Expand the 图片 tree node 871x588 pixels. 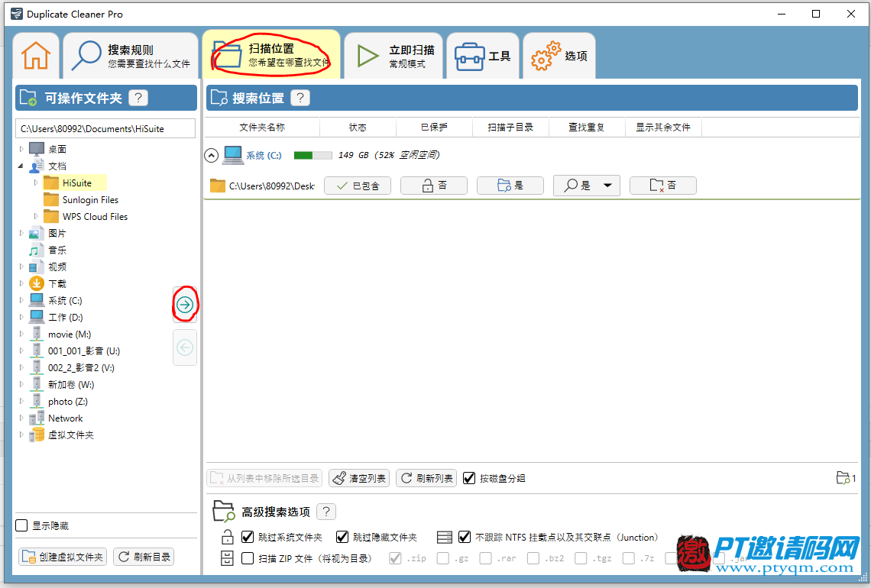coord(21,234)
